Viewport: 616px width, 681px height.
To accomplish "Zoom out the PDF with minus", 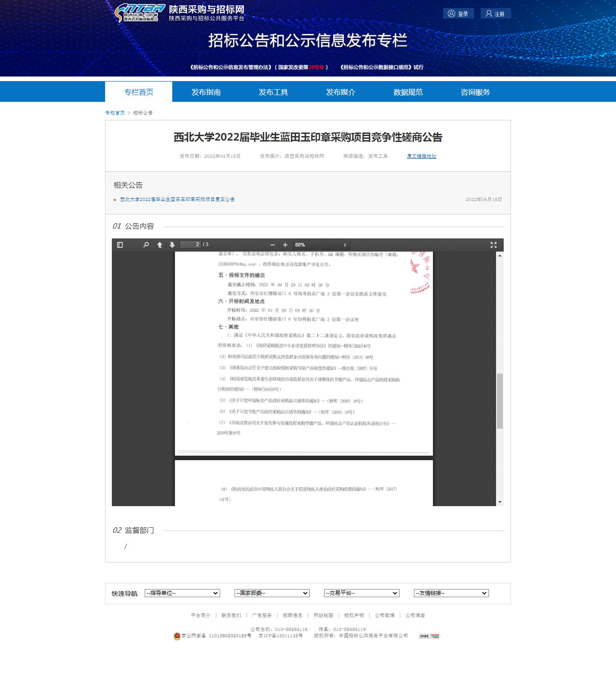I will coord(272,245).
